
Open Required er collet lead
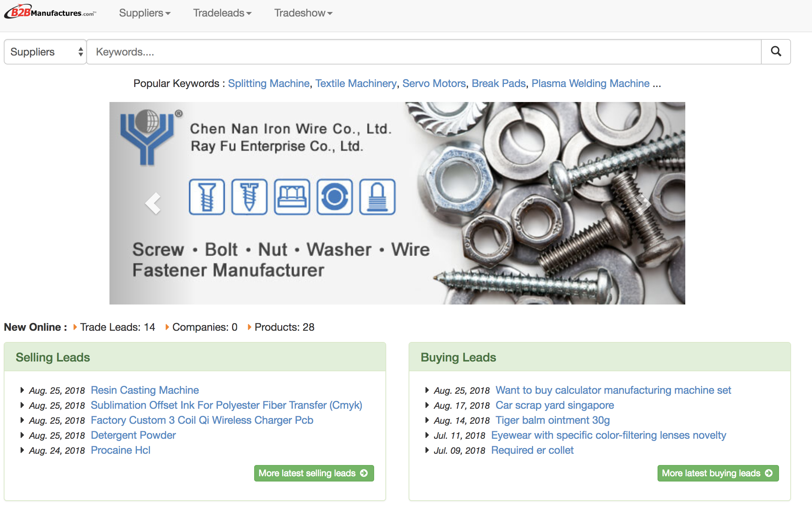click(x=532, y=450)
